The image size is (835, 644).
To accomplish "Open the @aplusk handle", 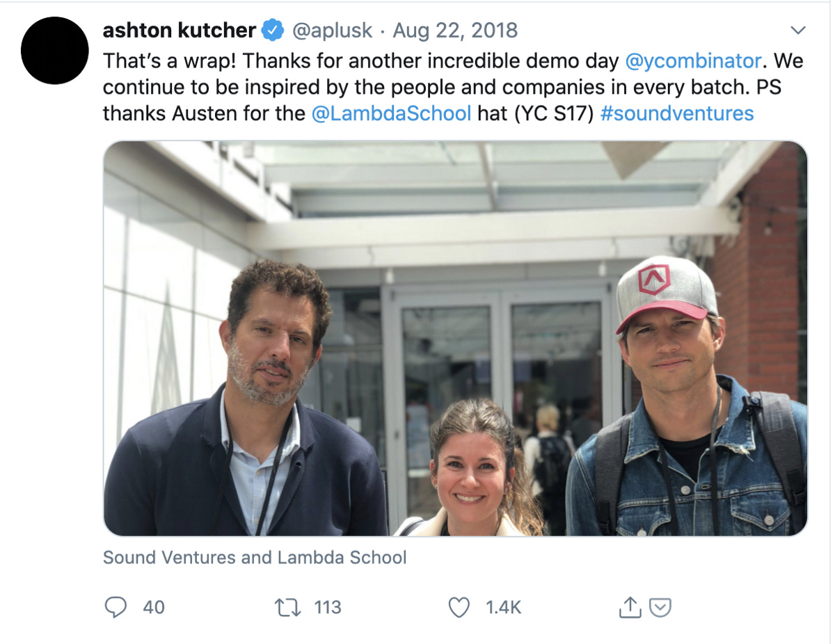I will click(x=332, y=31).
